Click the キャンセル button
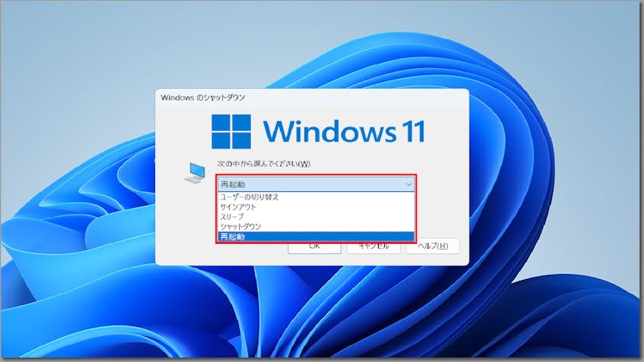Viewport: 644px width, 362px height. [x=374, y=246]
